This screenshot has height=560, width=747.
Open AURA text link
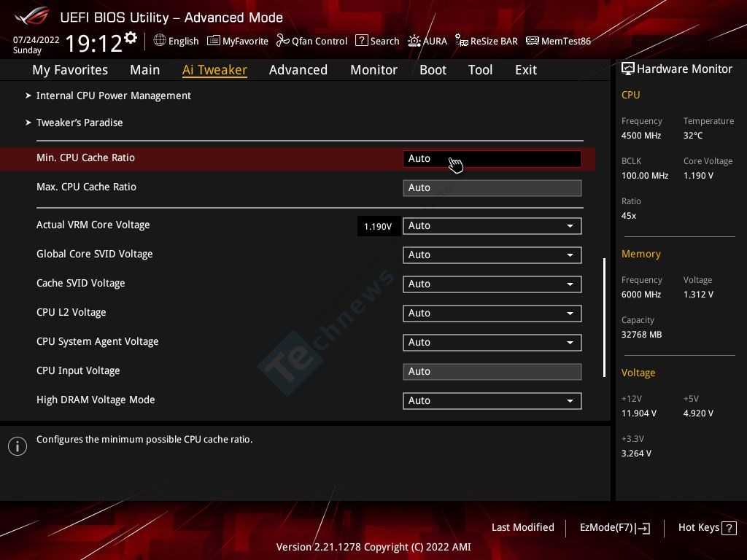(435, 41)
